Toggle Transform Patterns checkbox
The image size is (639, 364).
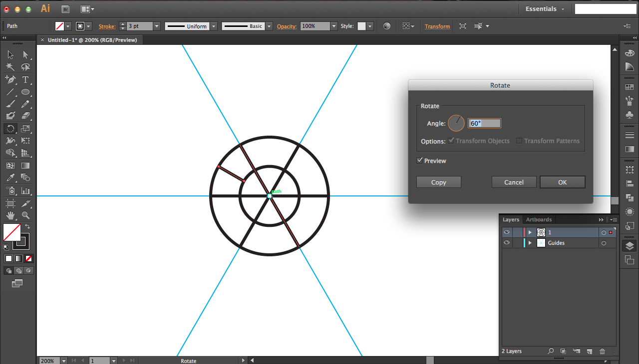click(x=519, y=141)
